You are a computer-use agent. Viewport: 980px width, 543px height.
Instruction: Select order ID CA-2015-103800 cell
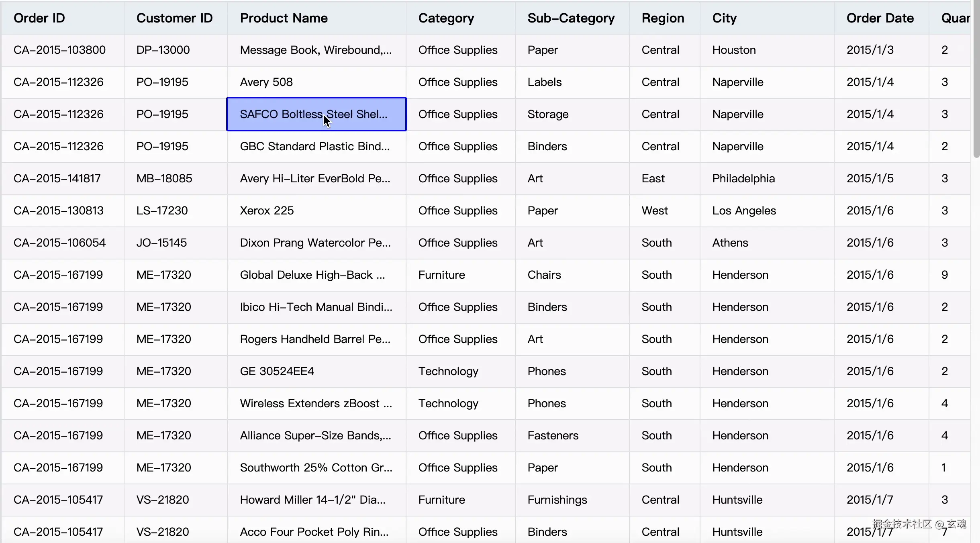click(59, 50)
